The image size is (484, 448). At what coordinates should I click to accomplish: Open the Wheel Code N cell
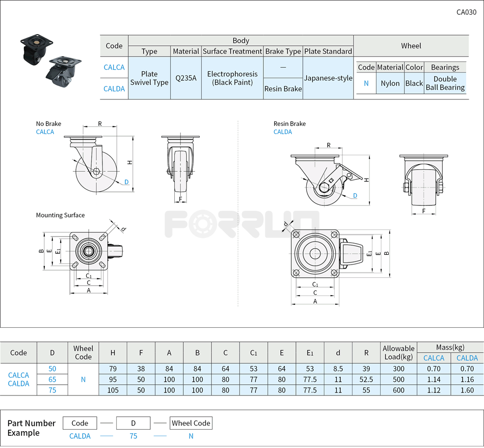(x=83, y=379)
